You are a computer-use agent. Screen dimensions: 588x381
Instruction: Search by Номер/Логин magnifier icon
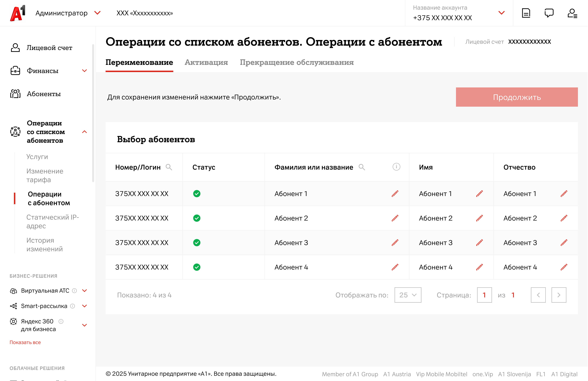[x=169, y=167]
